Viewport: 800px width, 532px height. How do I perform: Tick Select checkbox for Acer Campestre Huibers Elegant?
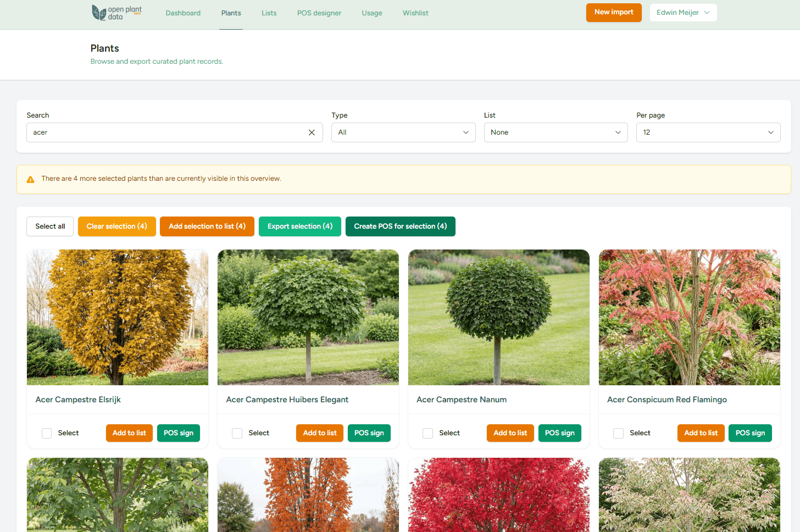pos(237,433)
